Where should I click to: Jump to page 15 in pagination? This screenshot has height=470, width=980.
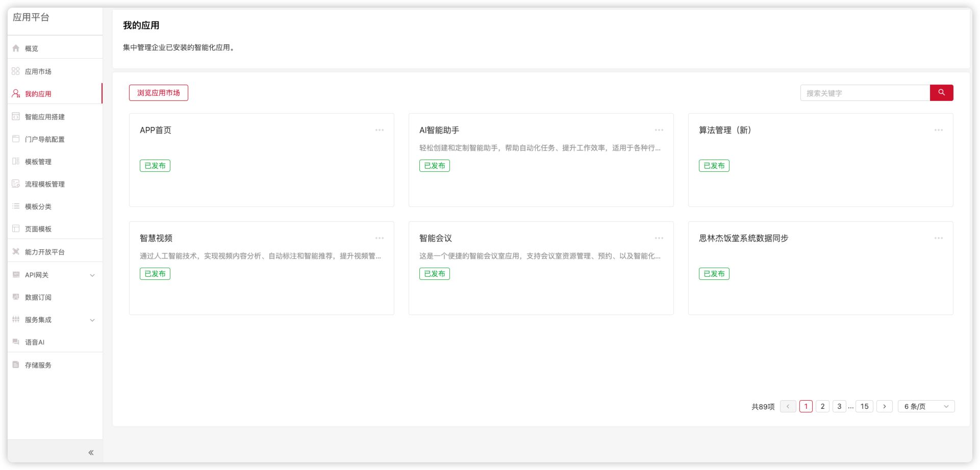(x=864, y=406)
